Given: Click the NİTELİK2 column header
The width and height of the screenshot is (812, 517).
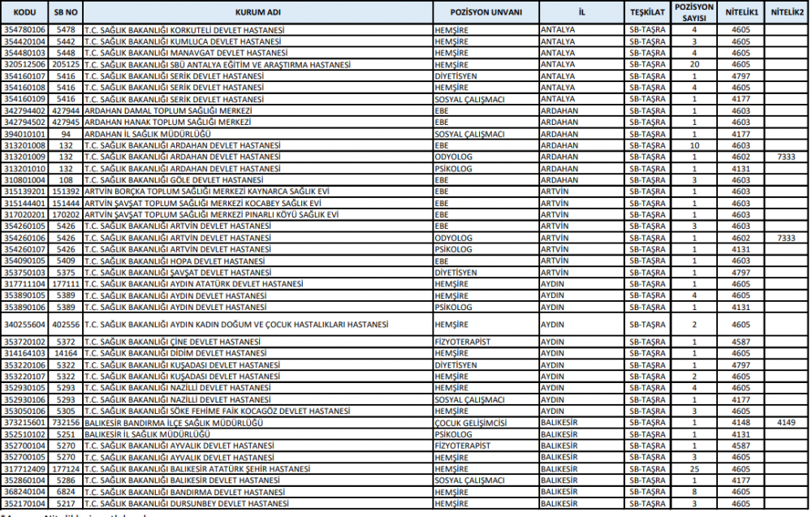Looking at the screenshot, I should click(x=787, y=12).
